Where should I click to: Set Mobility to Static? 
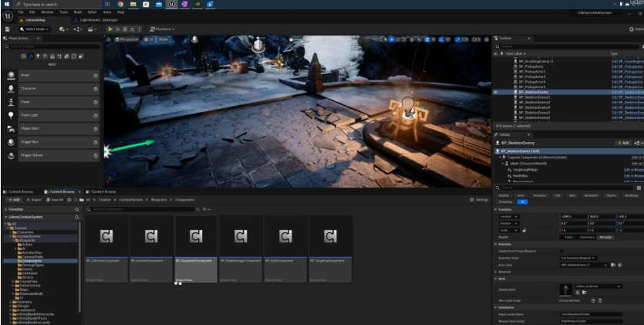coord(569,238)
